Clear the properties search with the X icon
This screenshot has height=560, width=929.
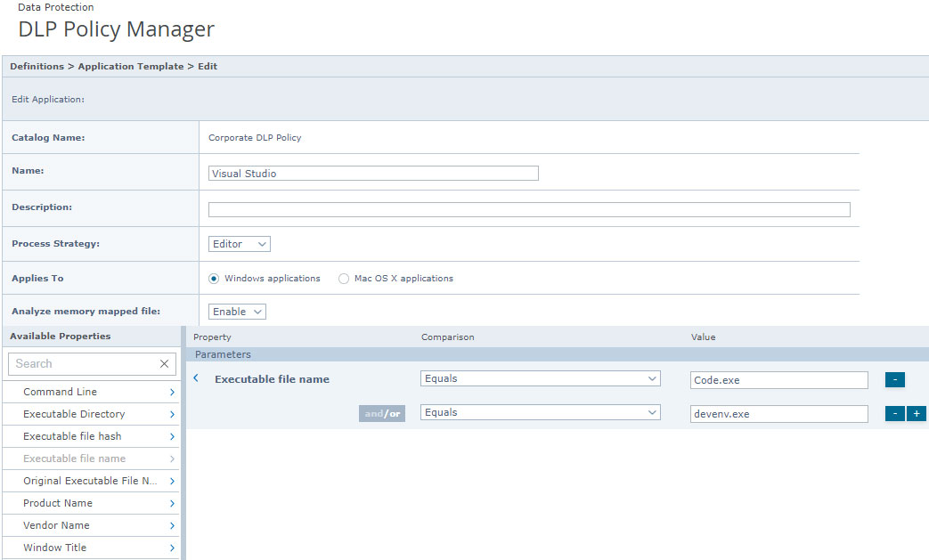(x=164, y=363)
